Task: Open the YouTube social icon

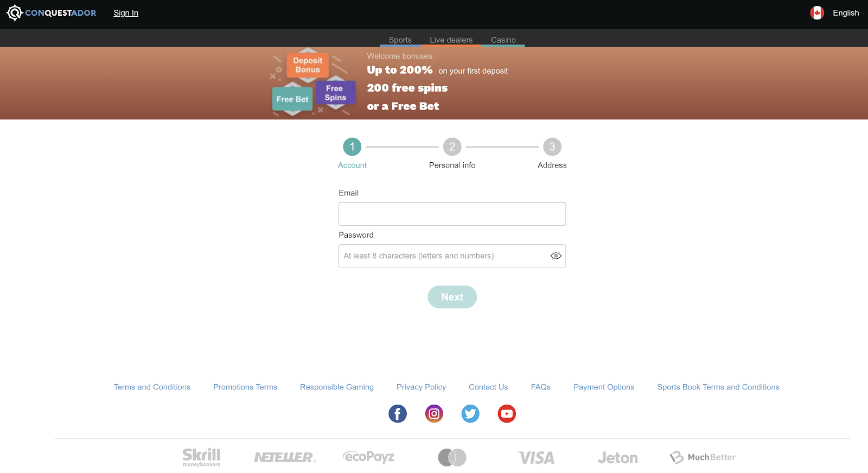Action: tap(507, 414)
